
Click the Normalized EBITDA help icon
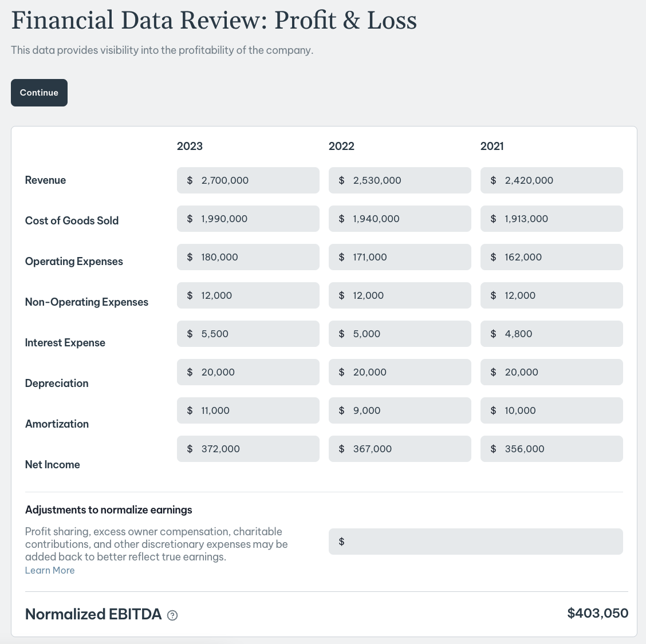[172, 615]
